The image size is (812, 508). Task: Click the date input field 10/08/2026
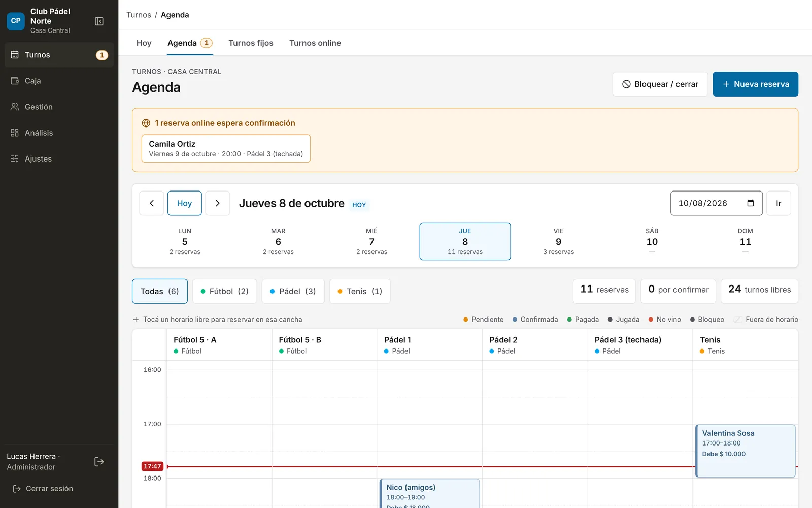pyautogui.click(x=717, y=203)
